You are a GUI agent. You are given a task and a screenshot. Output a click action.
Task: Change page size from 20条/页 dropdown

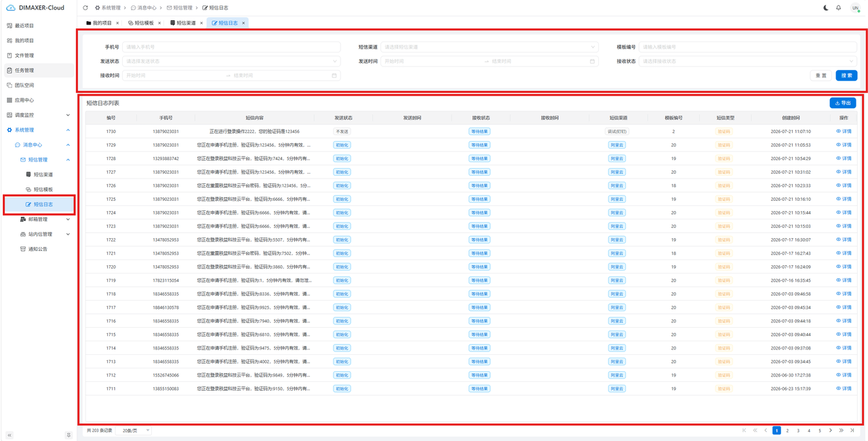(x=134, y=430)
